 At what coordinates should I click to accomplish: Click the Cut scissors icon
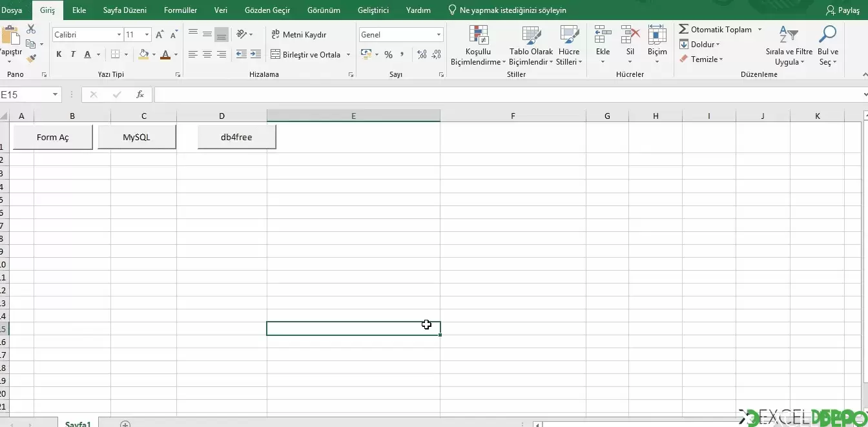click(31, 30)
